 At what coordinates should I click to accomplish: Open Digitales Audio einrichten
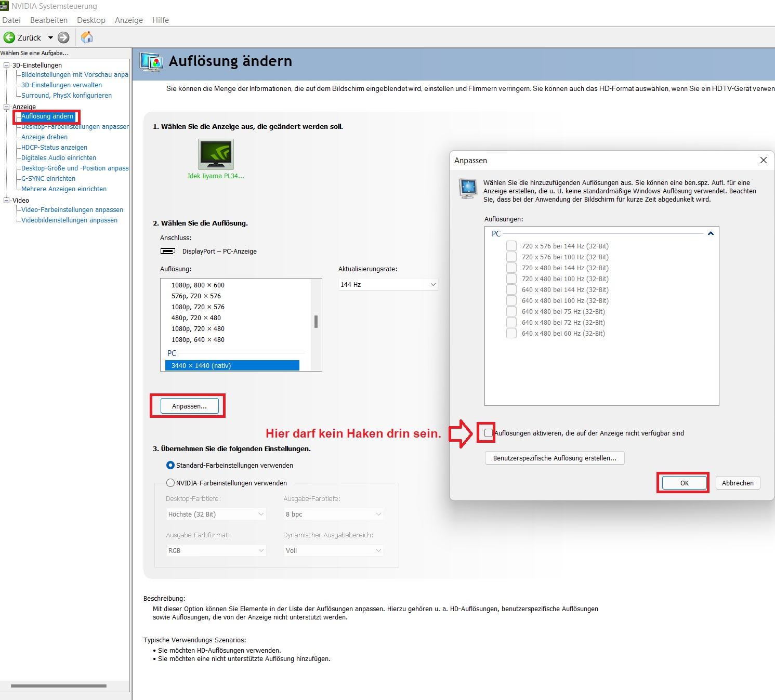coord(59,158)
